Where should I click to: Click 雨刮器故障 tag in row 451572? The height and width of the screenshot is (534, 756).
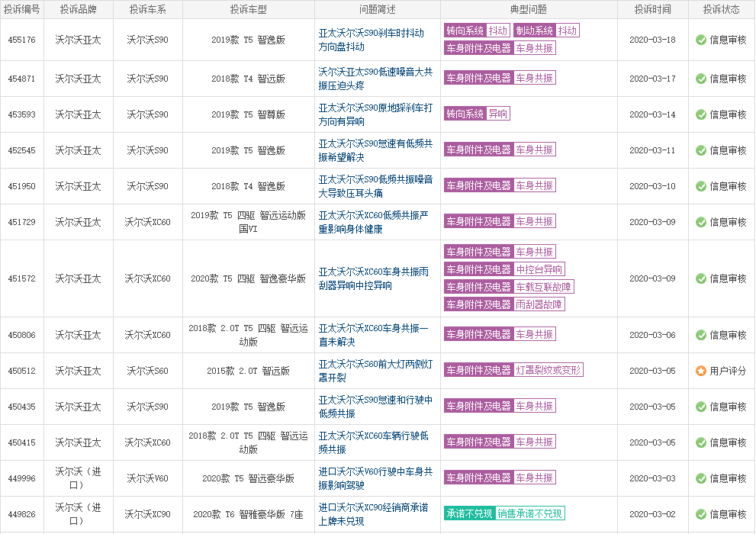click(x=504, y=304)
